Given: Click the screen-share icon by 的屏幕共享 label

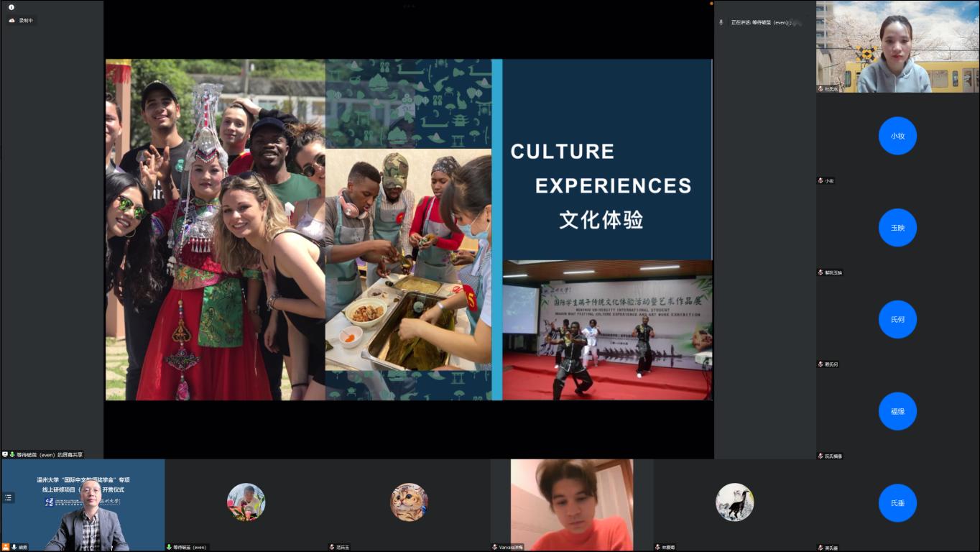Looking at the screenshot, I should coord(6,454).
